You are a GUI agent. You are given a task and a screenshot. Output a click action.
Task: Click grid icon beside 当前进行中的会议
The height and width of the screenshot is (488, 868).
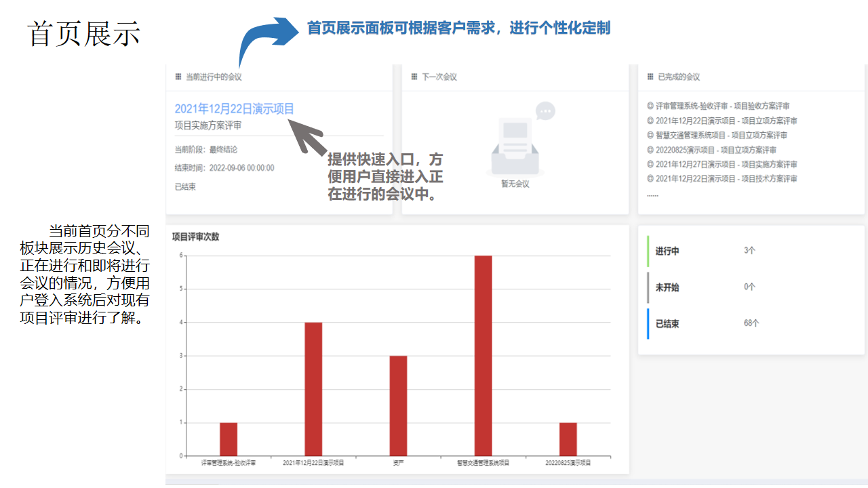(x=178, y=77)
